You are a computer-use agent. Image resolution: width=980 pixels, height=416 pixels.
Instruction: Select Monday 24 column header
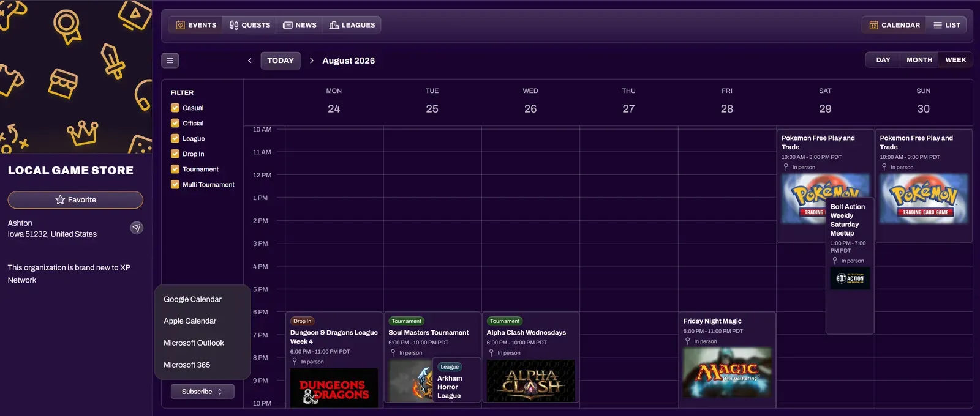pyautogui.click(x=334, y=101)
